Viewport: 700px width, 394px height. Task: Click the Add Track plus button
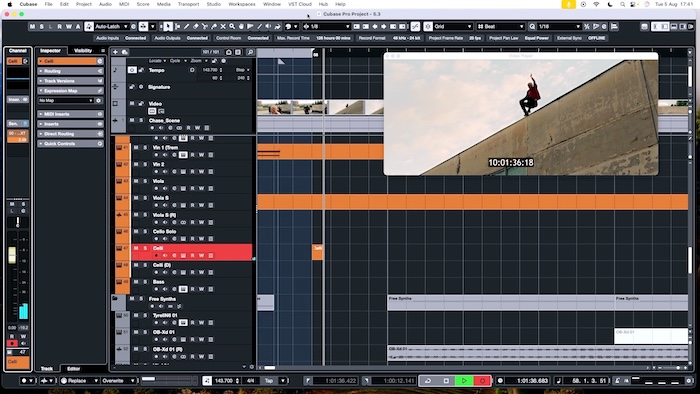coord(115,52)
